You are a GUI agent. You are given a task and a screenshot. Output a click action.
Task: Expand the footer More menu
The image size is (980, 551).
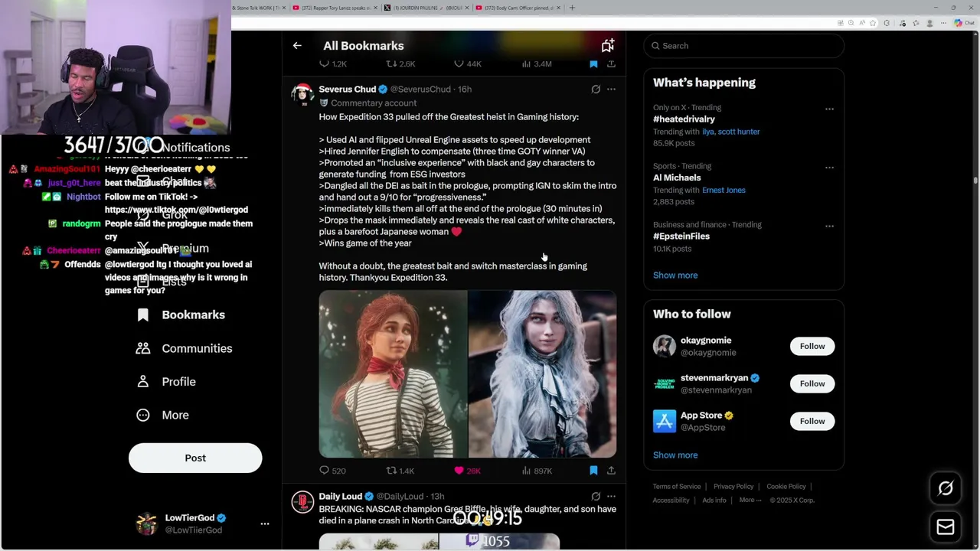[x=750, y=500]
